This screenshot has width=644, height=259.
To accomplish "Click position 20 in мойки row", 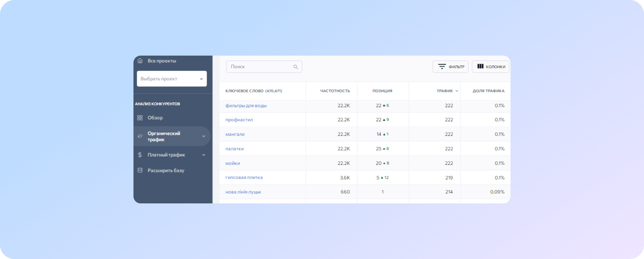I will [379, 163].
